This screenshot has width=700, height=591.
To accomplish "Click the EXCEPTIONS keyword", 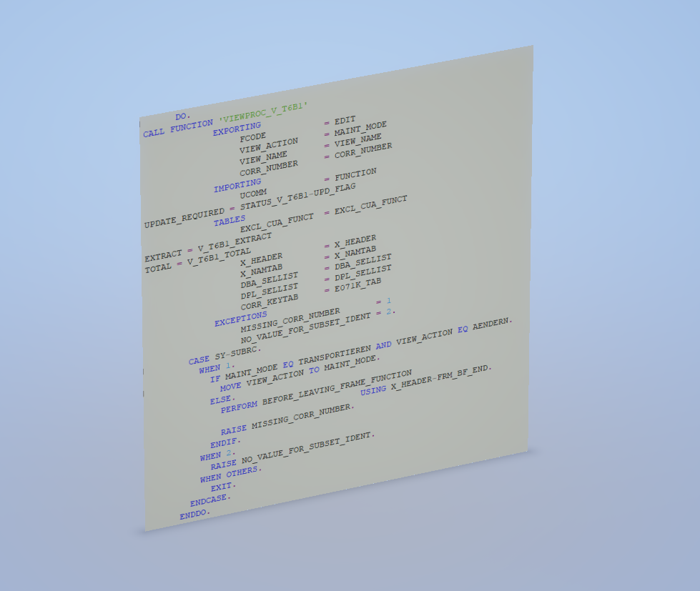I will [241, 319].
